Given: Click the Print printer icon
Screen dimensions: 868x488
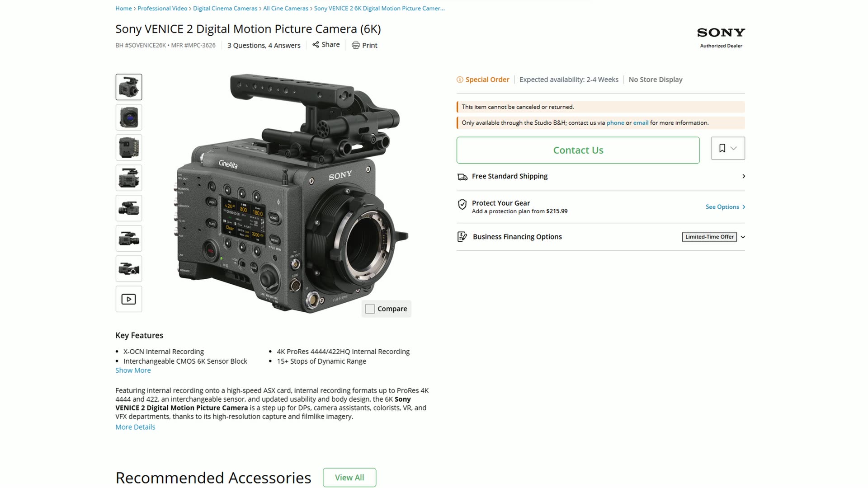Looking at the screenshot, I should [356, 45].
